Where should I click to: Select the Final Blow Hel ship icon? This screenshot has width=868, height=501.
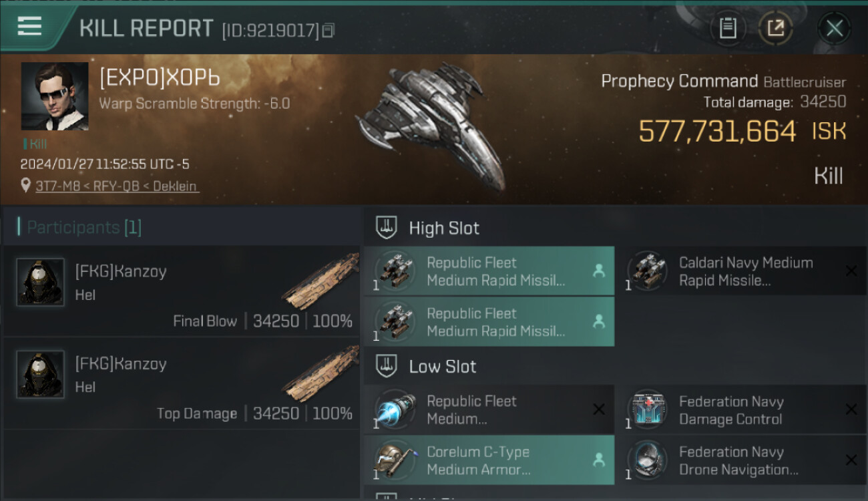pos(320,281)
